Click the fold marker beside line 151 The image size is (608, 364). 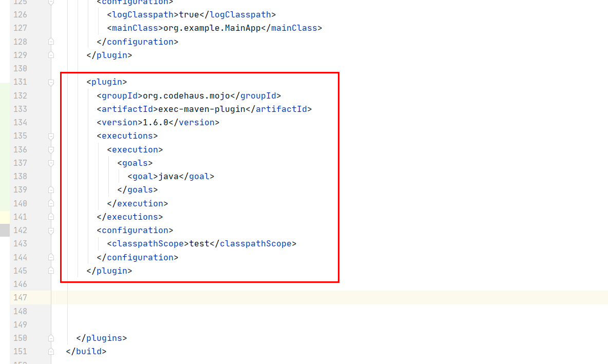point(50,351)
